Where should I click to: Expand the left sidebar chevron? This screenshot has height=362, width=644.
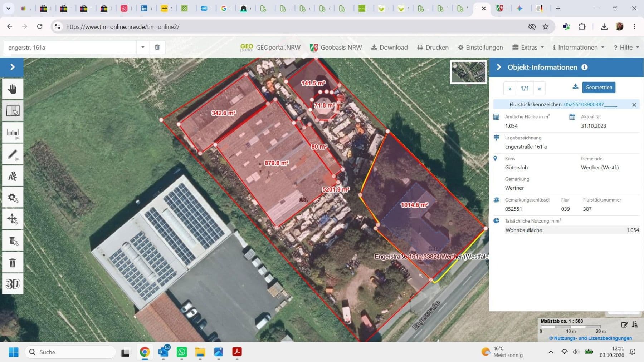[x=12, y=67]
